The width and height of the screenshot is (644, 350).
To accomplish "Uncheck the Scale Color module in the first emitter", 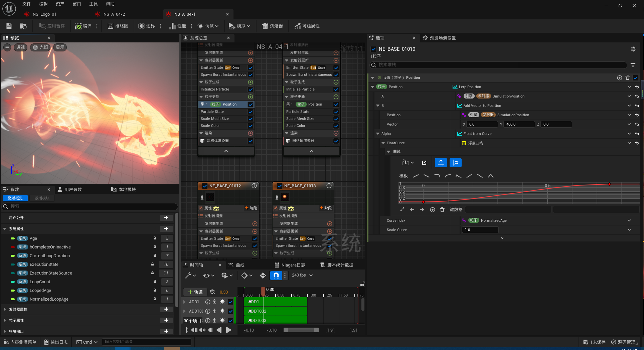I will click(x=251, y=126).
